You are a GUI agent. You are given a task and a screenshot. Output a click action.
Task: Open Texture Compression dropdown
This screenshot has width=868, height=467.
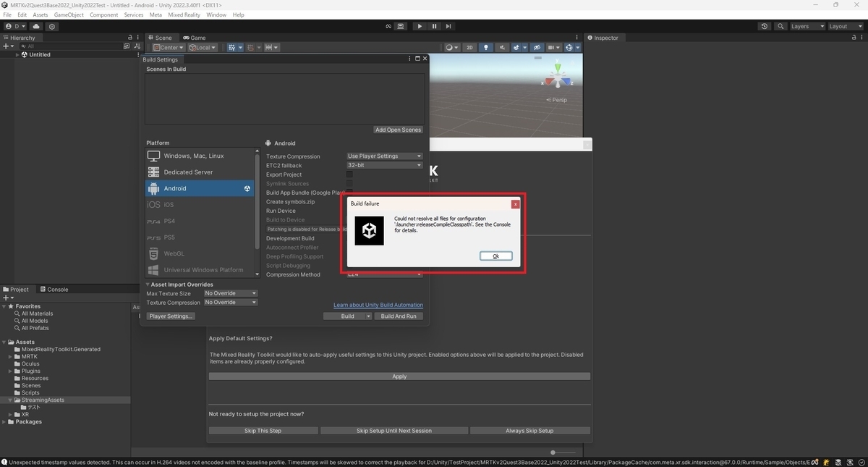click(384, 156)
